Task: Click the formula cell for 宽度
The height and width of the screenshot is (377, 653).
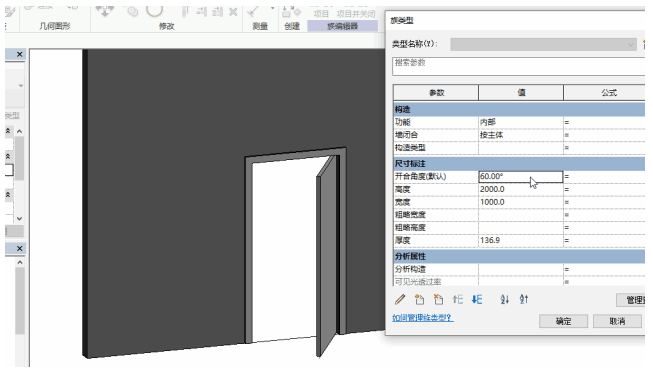Action: click(x=604, y=202)
